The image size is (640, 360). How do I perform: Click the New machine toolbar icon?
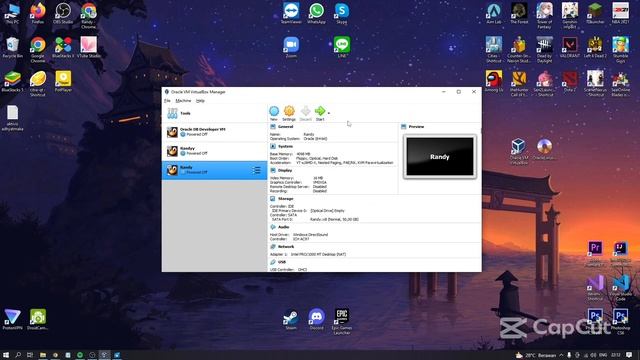point(274,113)
